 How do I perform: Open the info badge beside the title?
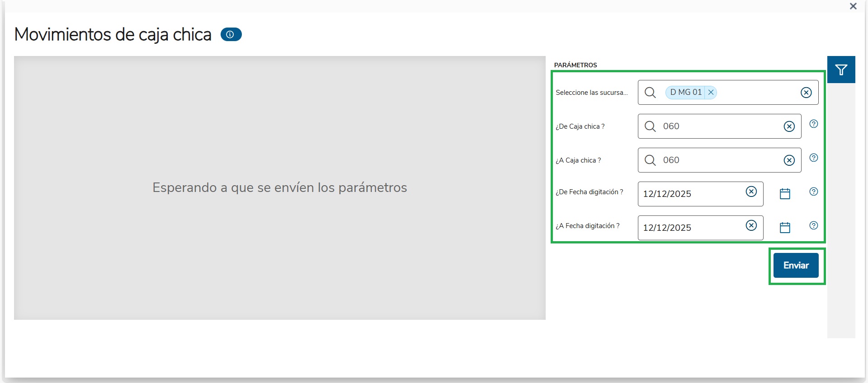[231, 34]
